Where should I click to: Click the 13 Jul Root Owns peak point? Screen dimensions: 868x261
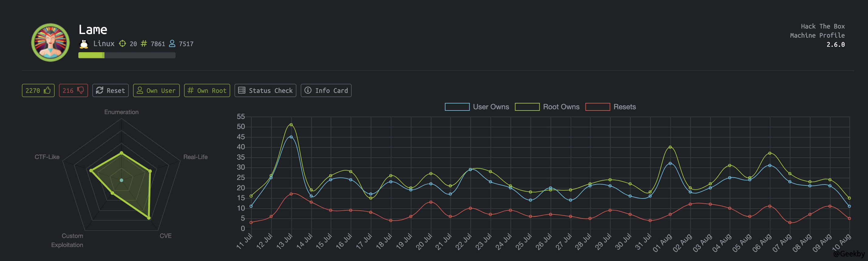coord(291,125)
